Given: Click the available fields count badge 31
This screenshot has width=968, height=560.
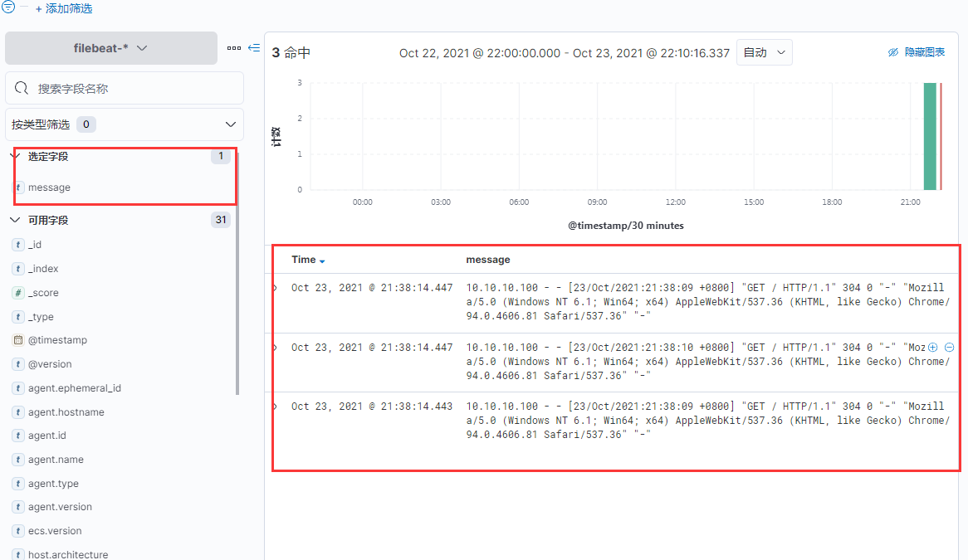Looking at the screenshot, I should pyautogui.click(x=220, y=220).
